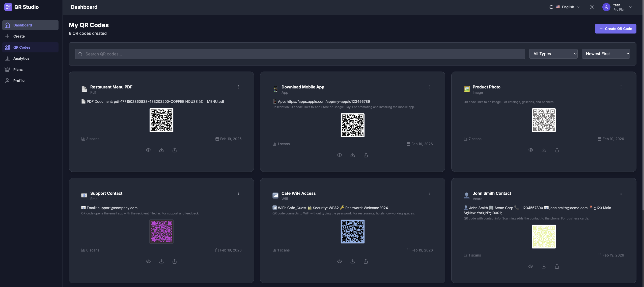This screenshot has height=287, width=644.
Task: Open the Download Mobile App options menu
Action: [x=430, y=87]
